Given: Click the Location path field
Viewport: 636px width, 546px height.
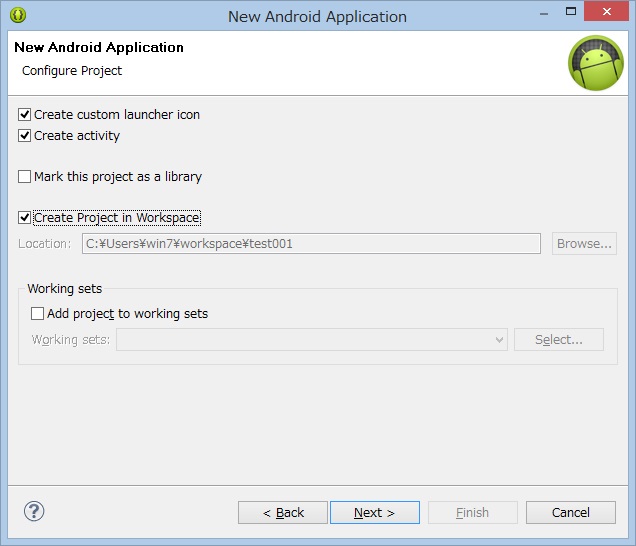Looking at the screenshot, I should pos(311,243).
